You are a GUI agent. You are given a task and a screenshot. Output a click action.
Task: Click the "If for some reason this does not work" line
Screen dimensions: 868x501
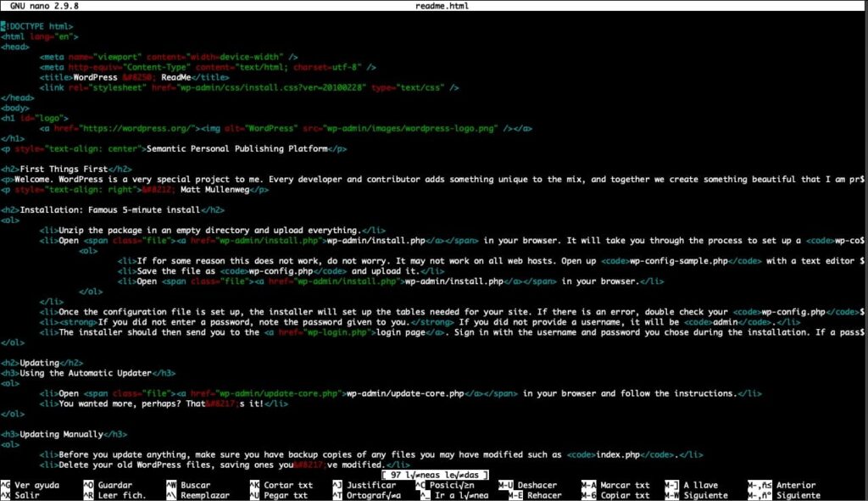pyautogui.click(x=491, y=261)
